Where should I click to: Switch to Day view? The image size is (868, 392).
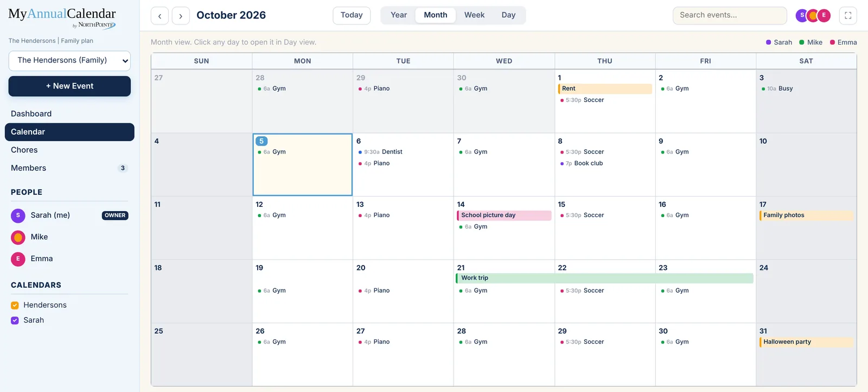coord(508,15)
